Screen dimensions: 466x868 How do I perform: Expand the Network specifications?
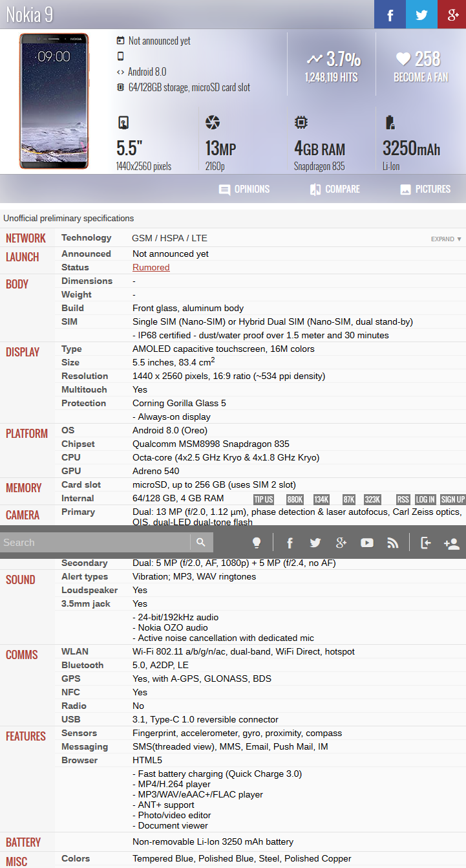pyautogui.click(x=447, y=239)
